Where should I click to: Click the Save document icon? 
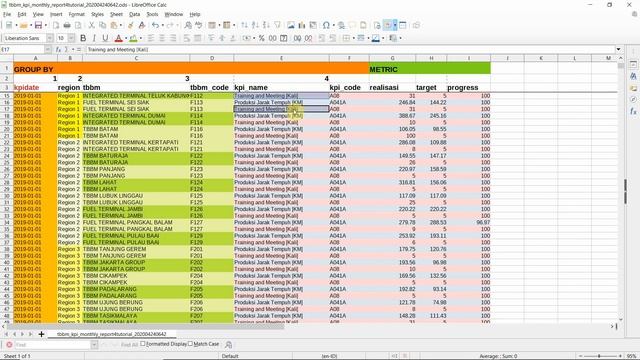point(38,25)
